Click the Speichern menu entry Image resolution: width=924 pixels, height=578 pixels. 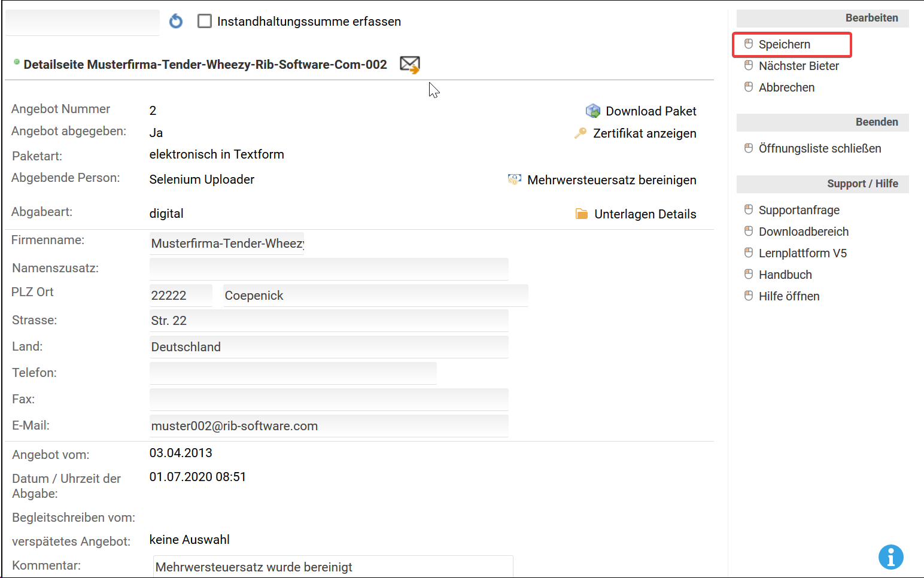point(784,44)
